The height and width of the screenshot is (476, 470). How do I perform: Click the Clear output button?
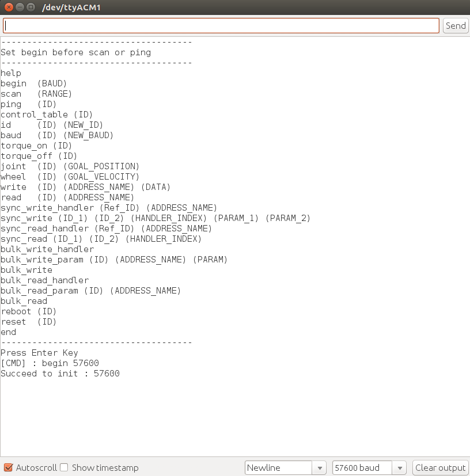click(x=440, y=467)
